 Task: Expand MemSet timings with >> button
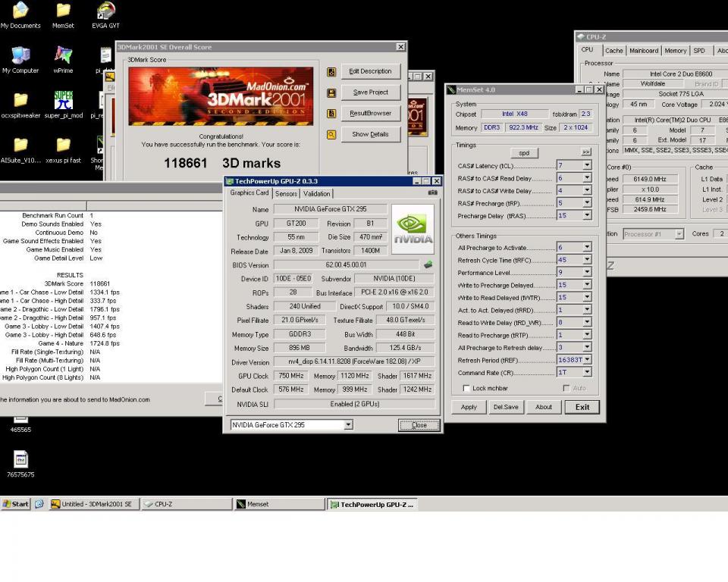click(586, 152)
